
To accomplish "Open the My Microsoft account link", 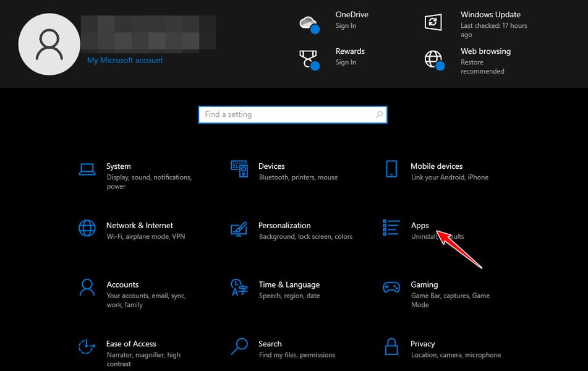I will (x=125, y=61).
